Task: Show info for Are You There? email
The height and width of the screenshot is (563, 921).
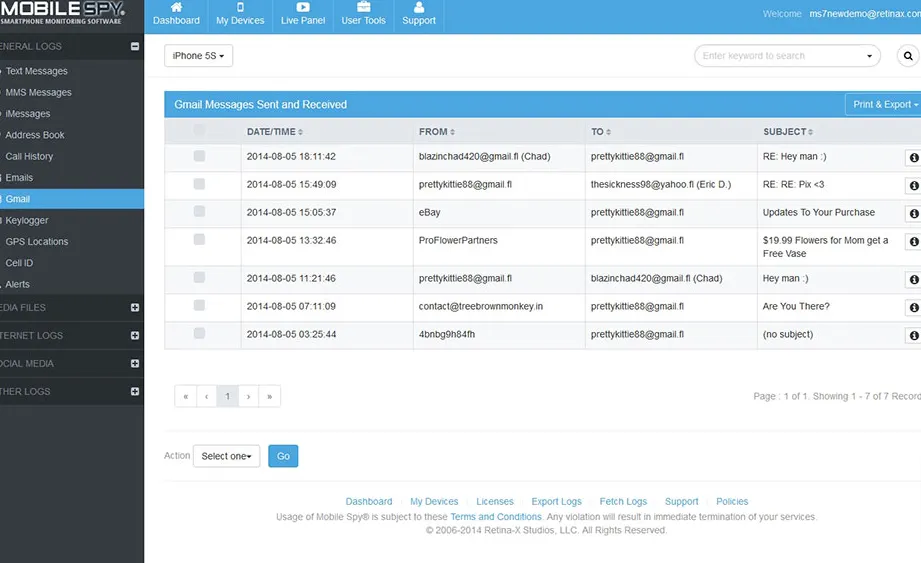Action: tap(913, 307)
